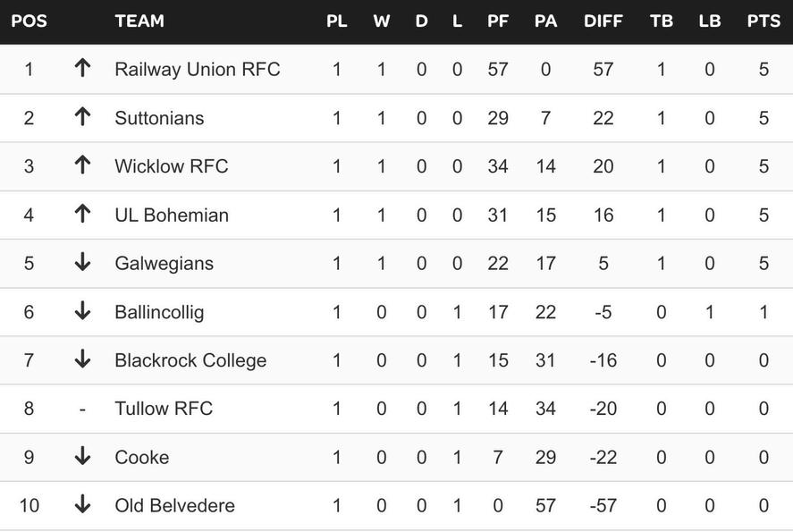Click the no-change dash beside Tullow RFC
The image size is (793, 532).
tap(82, 409)
